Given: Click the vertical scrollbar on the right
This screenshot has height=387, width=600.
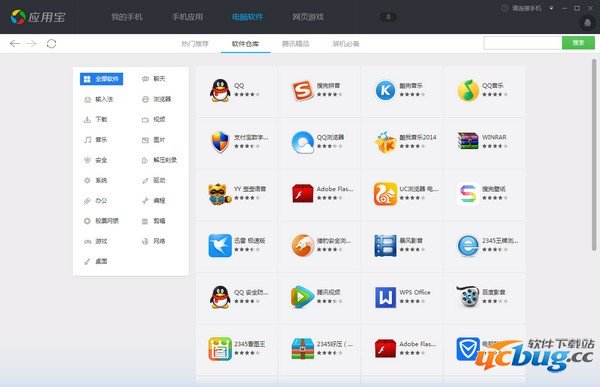Looking at the screenshot, I should click(x=594, y=155).
